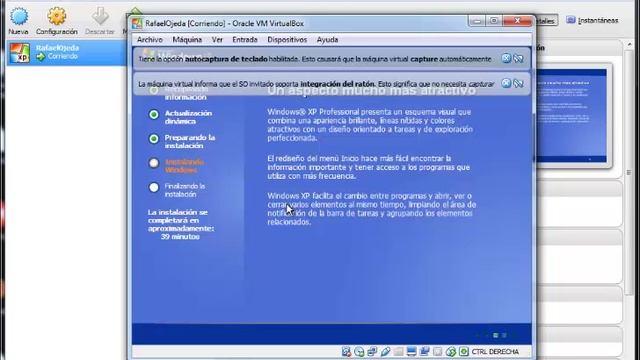Click the Finalizando la instalación setup step
Viewport: 640px width, 360px height.
(177, 190)
